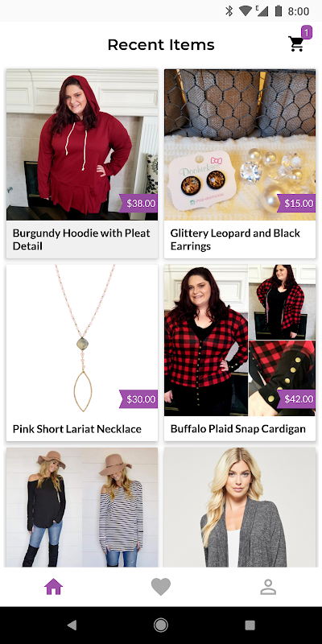The image size is (322, 644).
Task: Select the $30.00 price ribbon
Action: pos(138,399)
